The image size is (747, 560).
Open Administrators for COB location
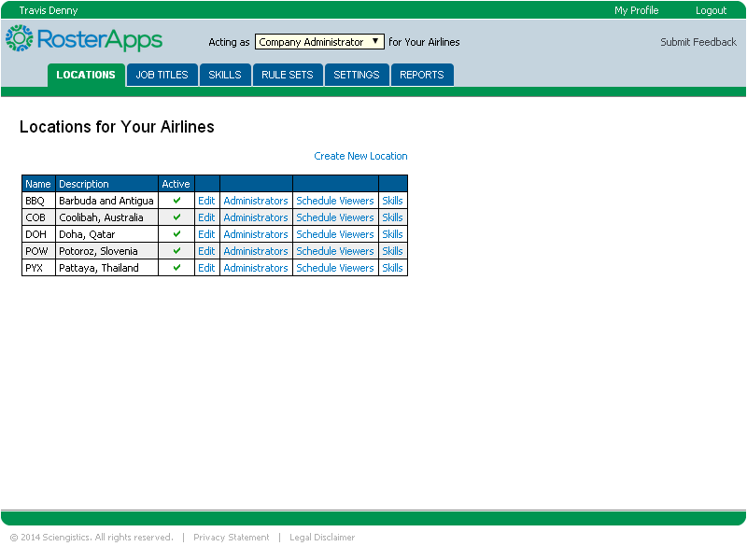point(256,217)
